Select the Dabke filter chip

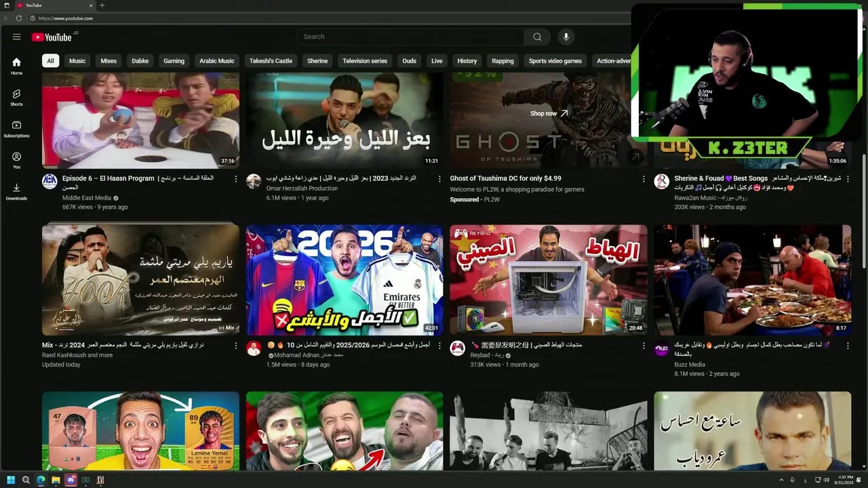click(140, 61)
